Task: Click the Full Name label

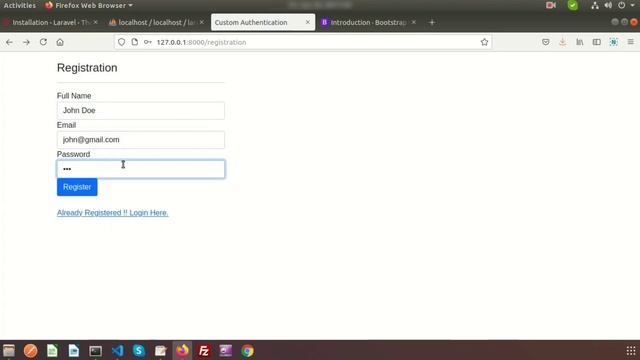Action: point(74,96)
